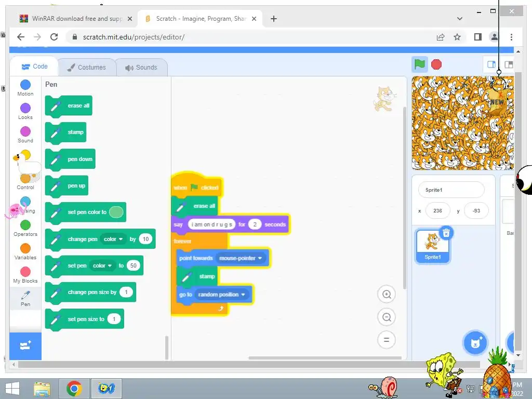Viewport: 532px width, 399px height.
Task: Select the Control blocks category
Action: pyautogui.click(x=25, y=181)
